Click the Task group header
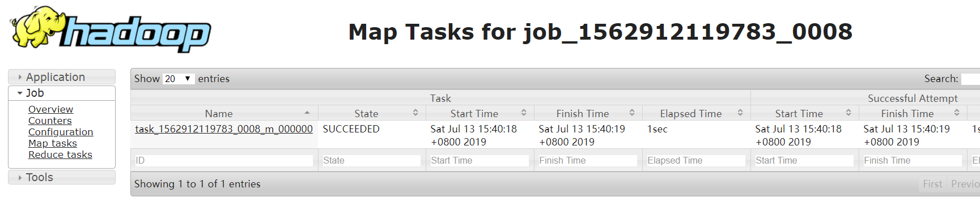The width and height of the screenshot is (980, 223). (440, 98)
